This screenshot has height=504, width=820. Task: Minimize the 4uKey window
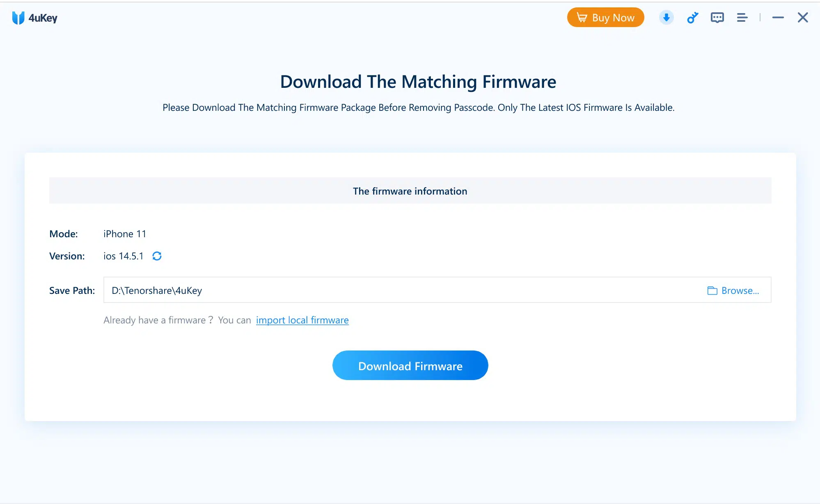pos(778,18)
